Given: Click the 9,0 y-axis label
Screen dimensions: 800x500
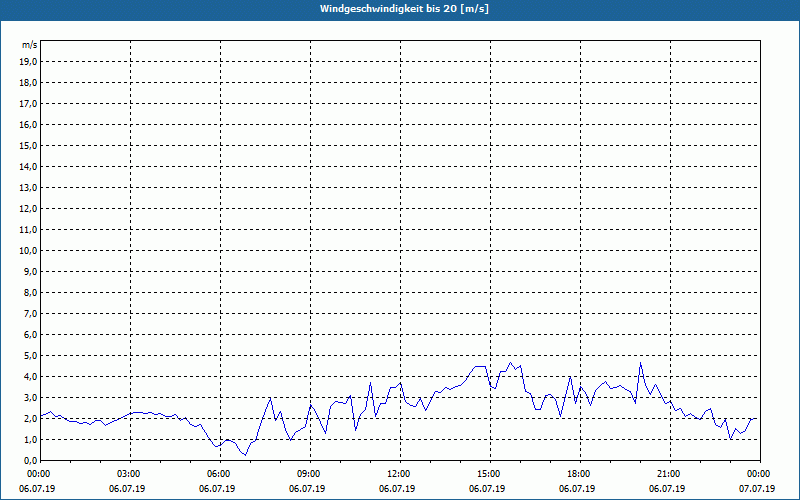Looking at the screenshot, I should (31, 271).
